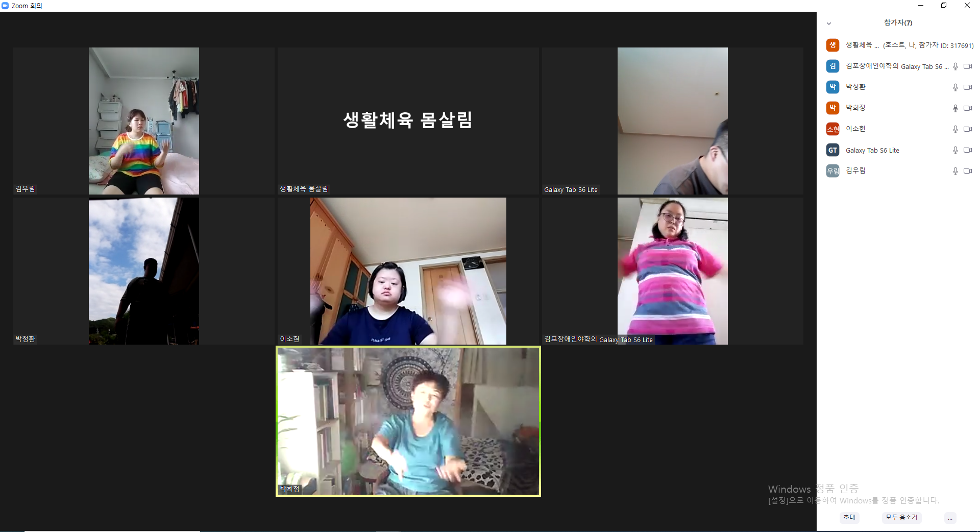Click the GT avatar icon
Image resolution: width=980 pixels, height=532 pixels.
pos(832,150)
